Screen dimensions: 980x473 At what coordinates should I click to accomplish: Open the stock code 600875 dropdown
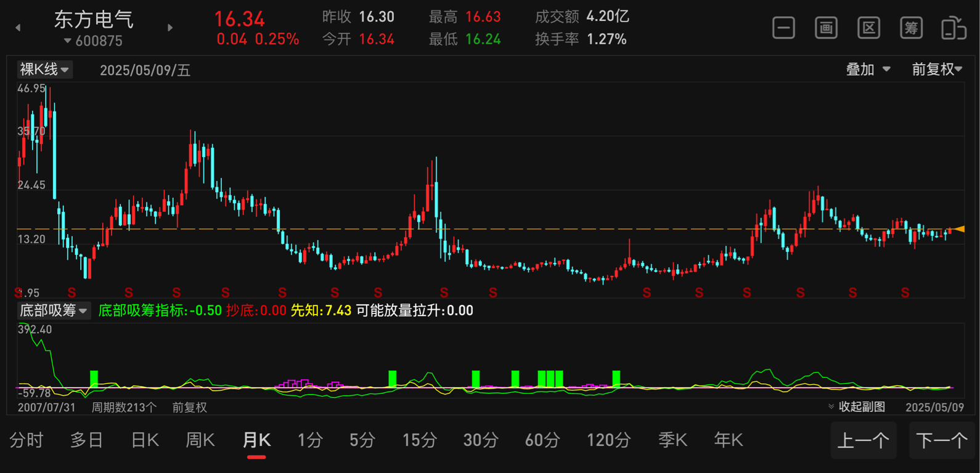coord(93,41)
